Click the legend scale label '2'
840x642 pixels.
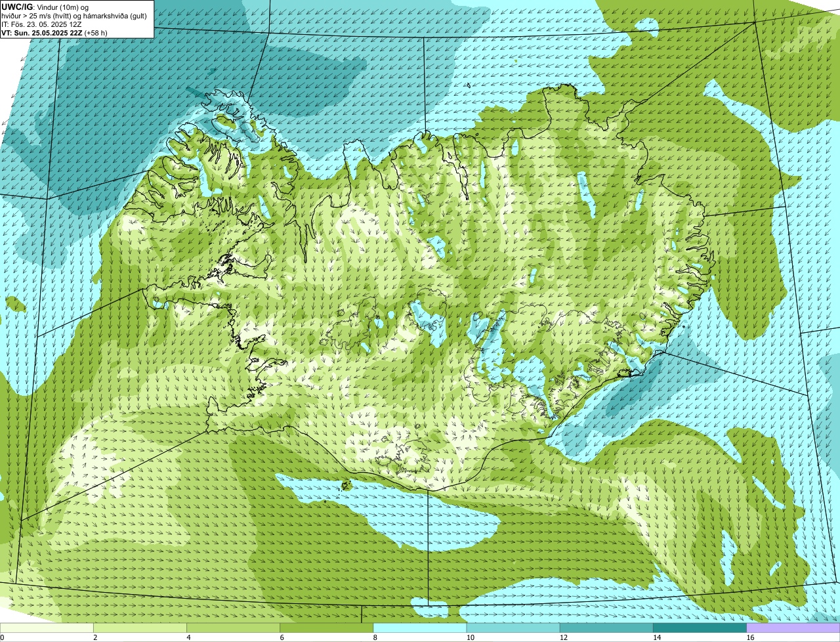[x=96, y=637]
